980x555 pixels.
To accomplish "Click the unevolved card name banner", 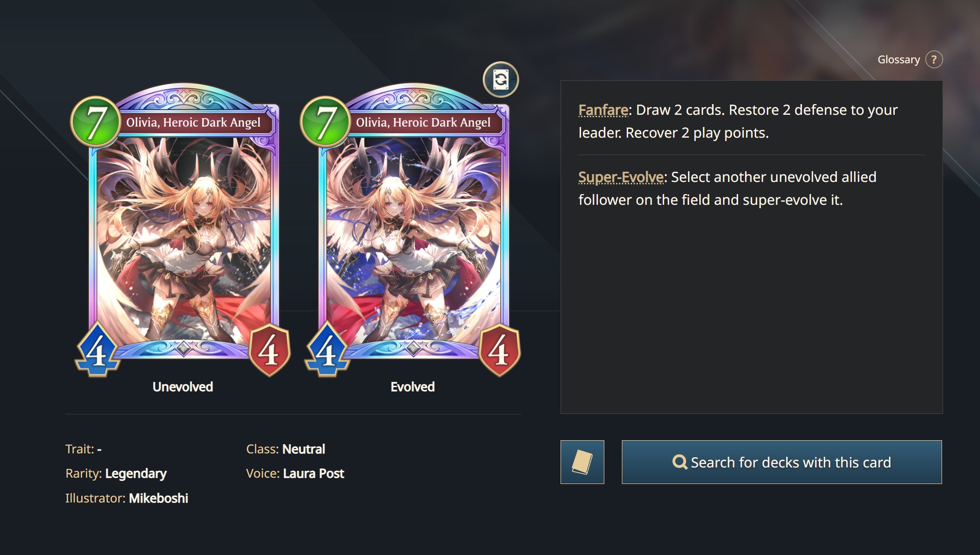I will (x=194, y=122).
